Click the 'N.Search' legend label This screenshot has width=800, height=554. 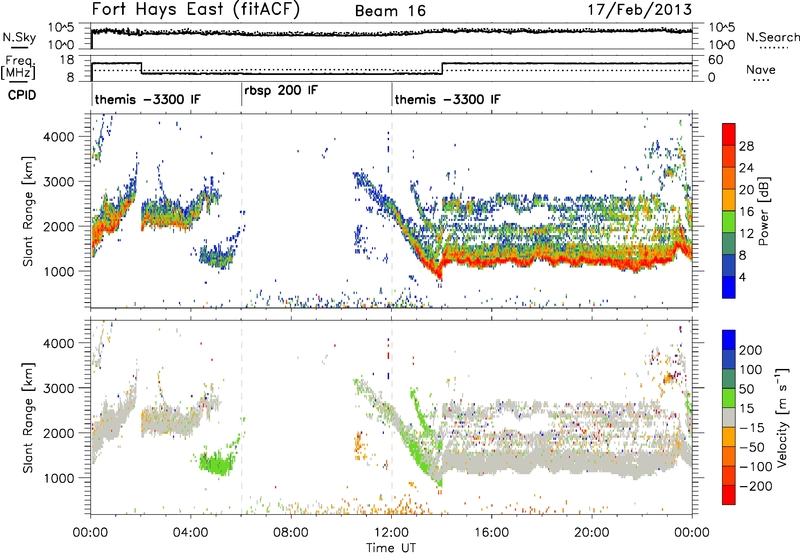pyautogui.click(x=772, y=37)
